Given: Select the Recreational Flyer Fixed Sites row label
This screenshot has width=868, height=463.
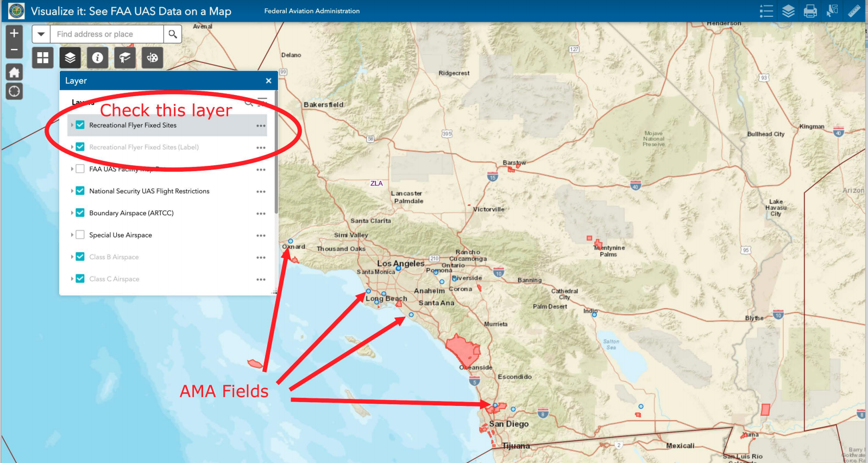Looking at the screenshot, I should click(x=133, y=125).
